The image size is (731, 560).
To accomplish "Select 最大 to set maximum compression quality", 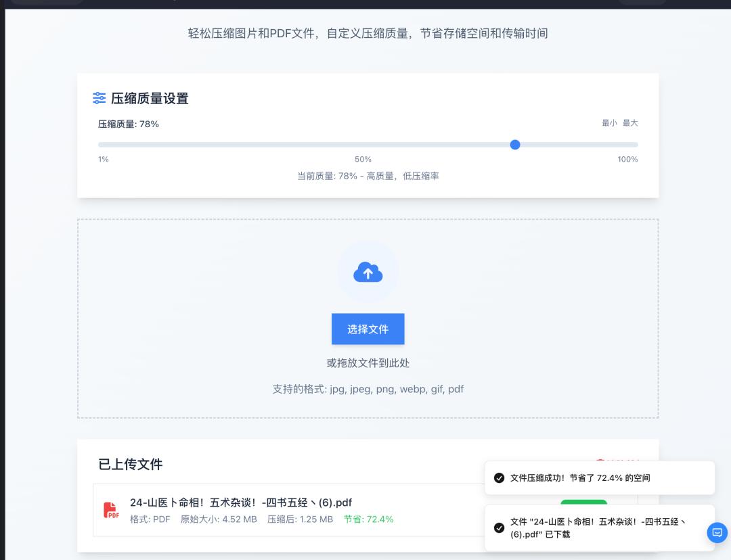I will pyautogui.click(x=630, y=123).
